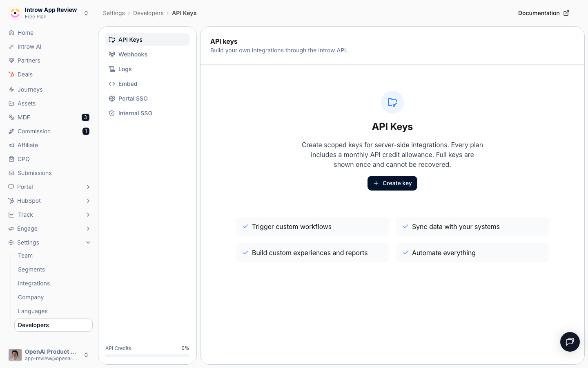Click the Assets folder icon
Screen dimensions: 588x368
tap(11, 103)
